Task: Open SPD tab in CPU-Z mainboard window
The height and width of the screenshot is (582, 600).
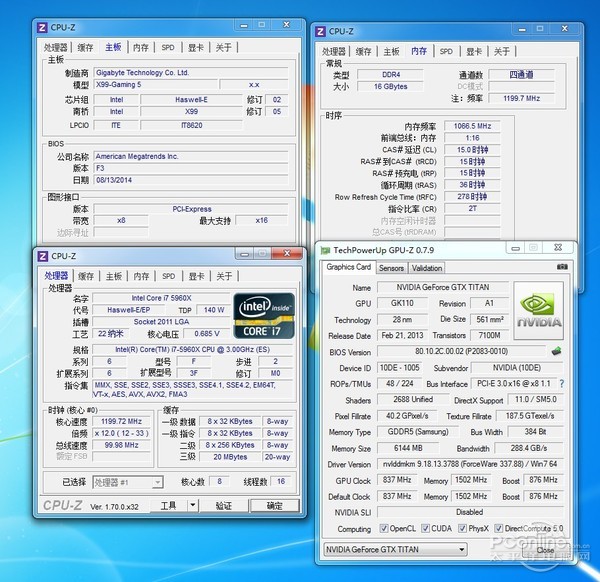Action: pos(168,47)
